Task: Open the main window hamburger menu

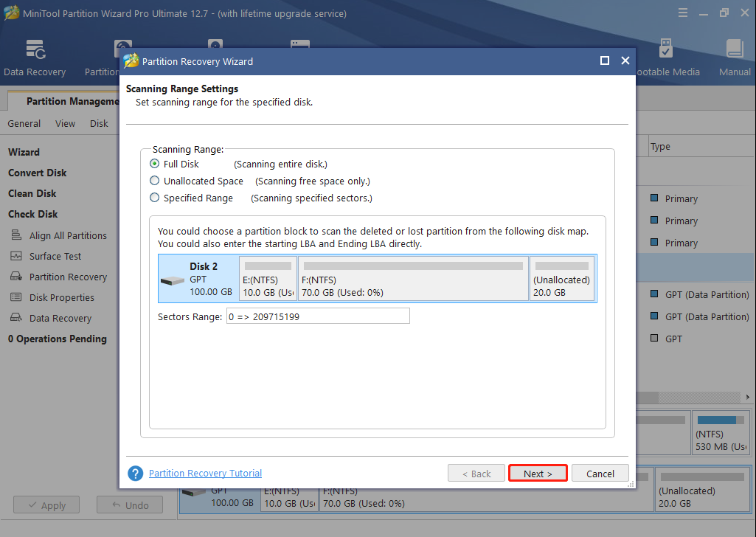Action: coord(683,13)
